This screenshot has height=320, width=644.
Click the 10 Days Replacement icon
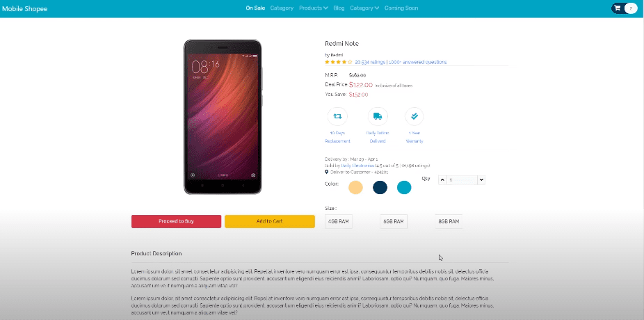(x=337, y=116)
